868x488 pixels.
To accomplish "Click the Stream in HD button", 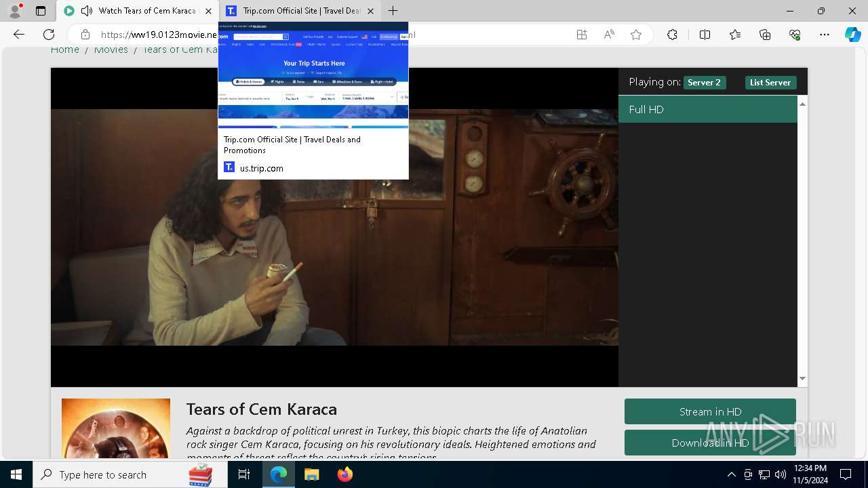I will (710, 411).
